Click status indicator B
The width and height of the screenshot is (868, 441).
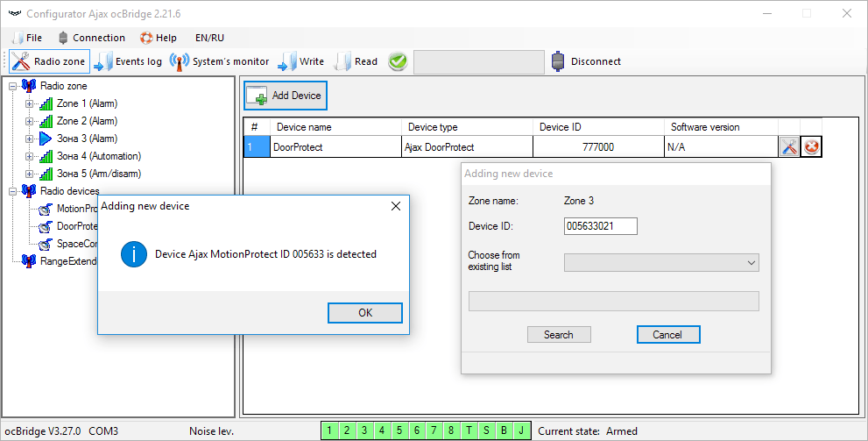click(505, 430)
